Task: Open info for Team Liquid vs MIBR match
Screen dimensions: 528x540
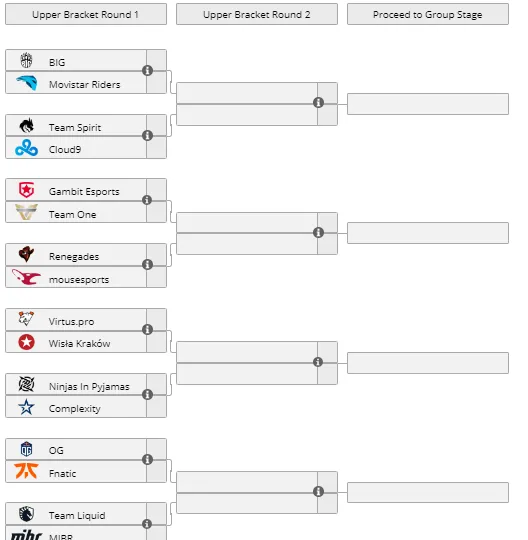Action: (x=147, y=524)
